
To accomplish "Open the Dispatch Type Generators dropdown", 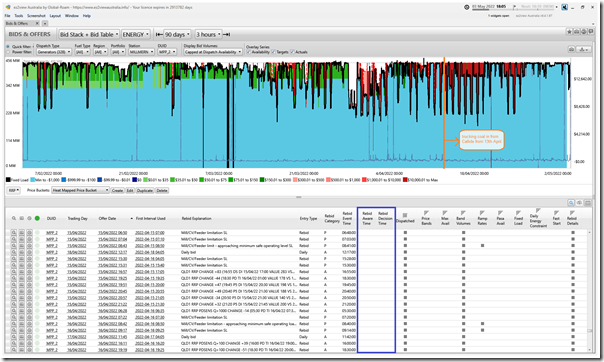I will (54, 52).
